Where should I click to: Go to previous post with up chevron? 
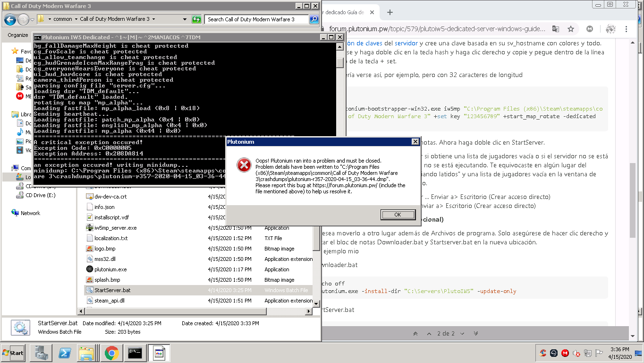[428, 333]
